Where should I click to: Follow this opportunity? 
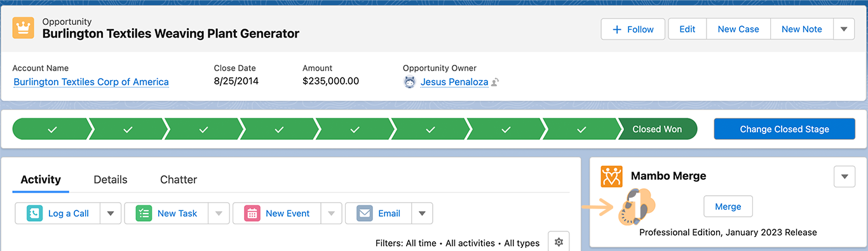click(x=633, y=29)
